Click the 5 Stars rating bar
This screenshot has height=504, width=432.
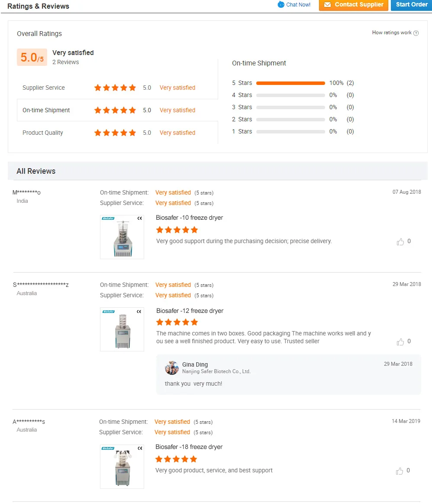(x=290, y=83)
